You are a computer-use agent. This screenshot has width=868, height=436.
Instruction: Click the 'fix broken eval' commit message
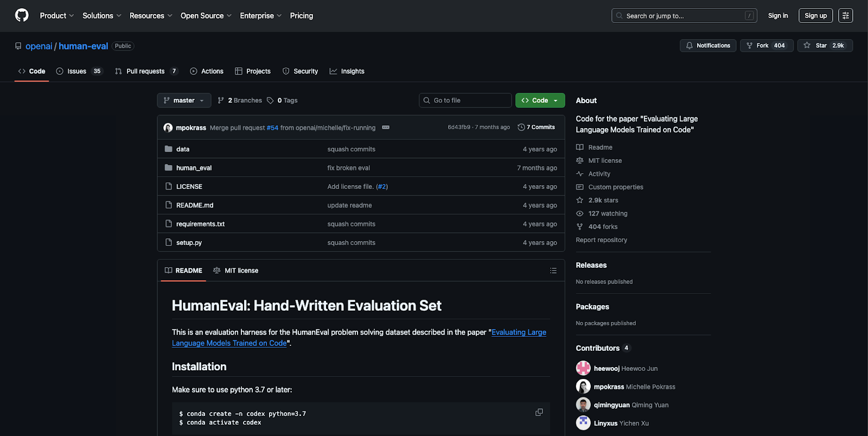click(x=348, y=168)
